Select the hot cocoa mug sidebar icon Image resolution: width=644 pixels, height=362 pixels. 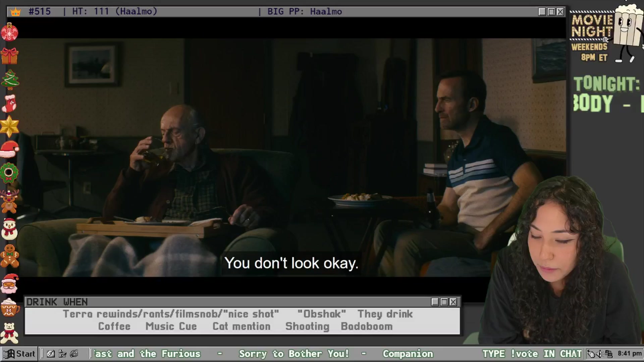click(9, 307)
